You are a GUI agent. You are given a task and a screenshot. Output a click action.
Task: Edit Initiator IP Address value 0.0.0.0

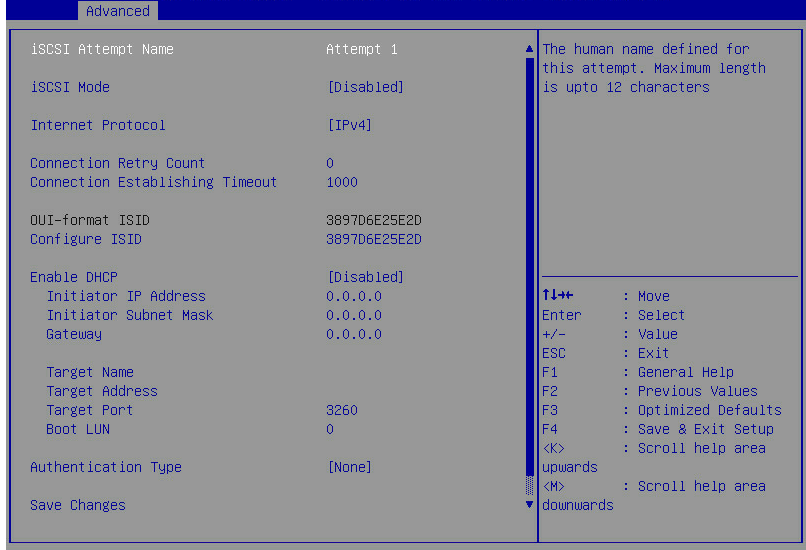[354, 297]
